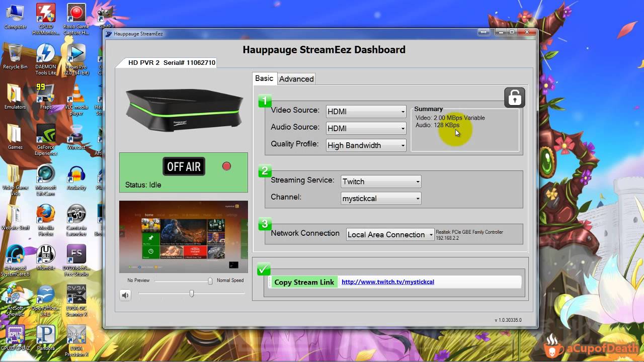Open ArcSoft ShowBiz shortcut

pos(15,301)
